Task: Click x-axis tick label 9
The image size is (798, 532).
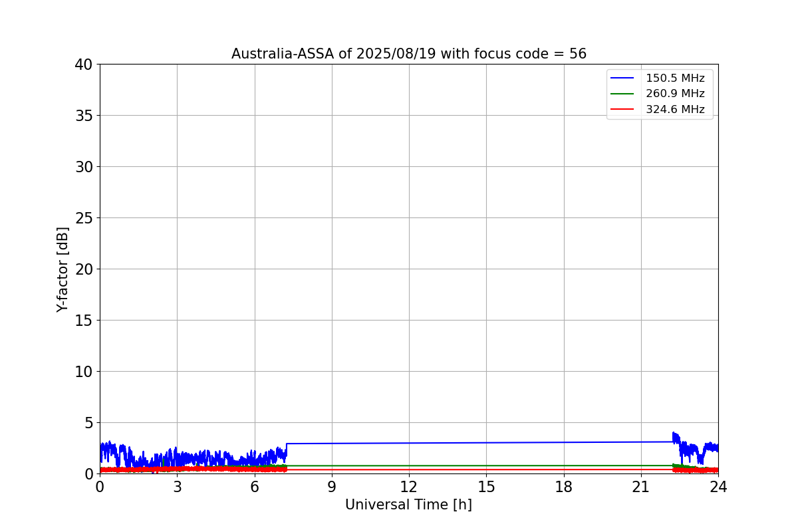Action: [332, 486]
